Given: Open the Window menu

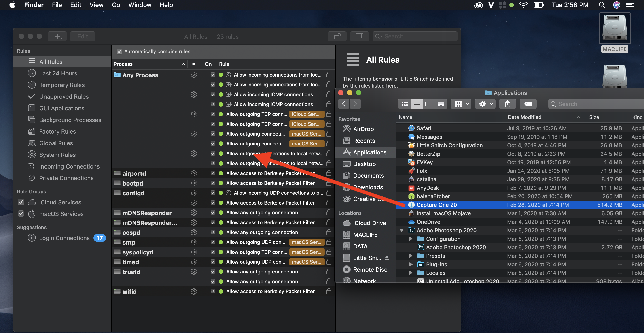Looking at the screenshot, I should click(140, 5).
